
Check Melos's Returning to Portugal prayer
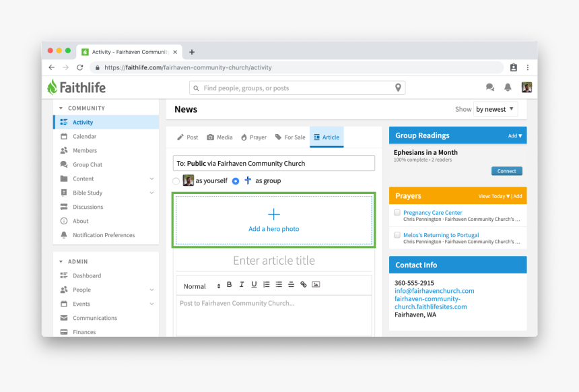tap(397, 235)
